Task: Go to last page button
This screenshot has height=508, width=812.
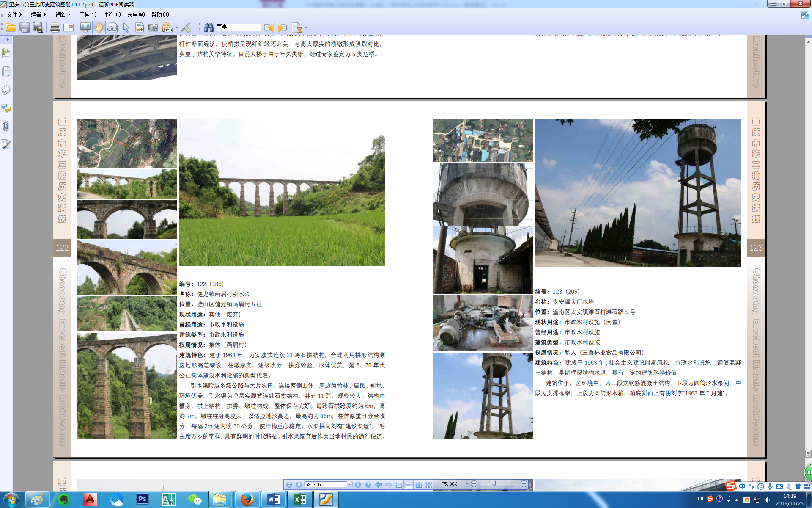Action: pyautogui.click(x=368, y=484)
